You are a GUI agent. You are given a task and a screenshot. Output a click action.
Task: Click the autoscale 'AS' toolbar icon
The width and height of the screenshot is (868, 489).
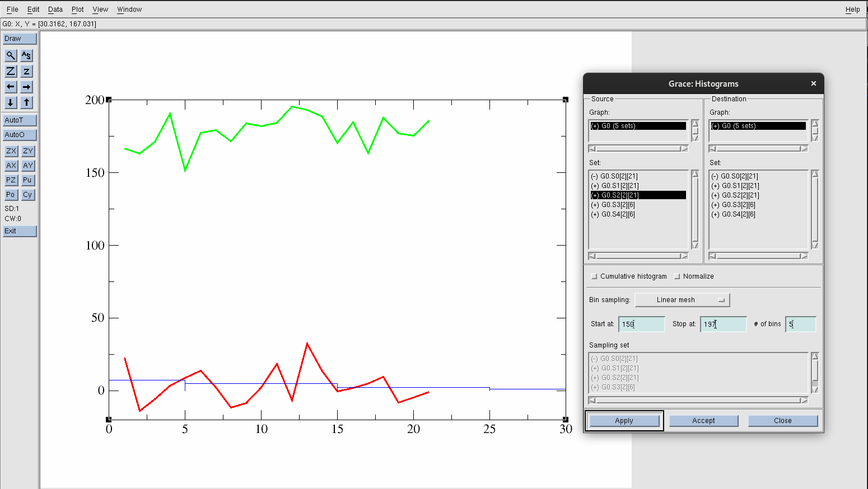pos(26,55)
